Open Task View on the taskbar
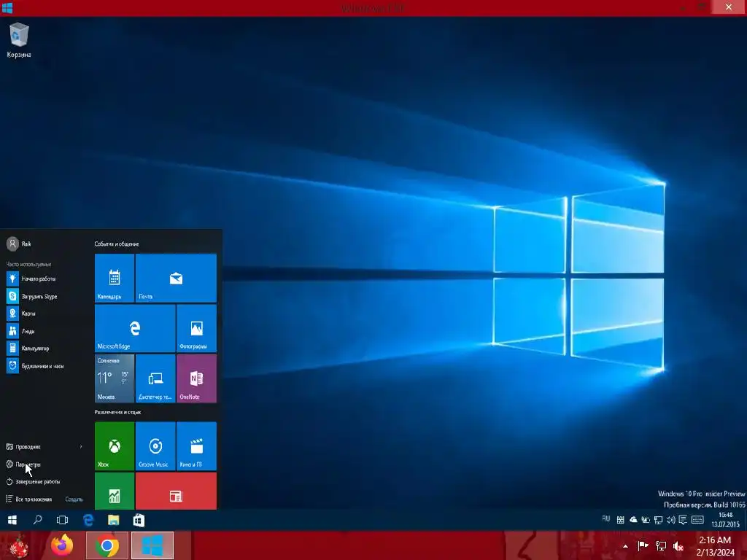Screen dimensions: 747x560 [x=63, y=520]
